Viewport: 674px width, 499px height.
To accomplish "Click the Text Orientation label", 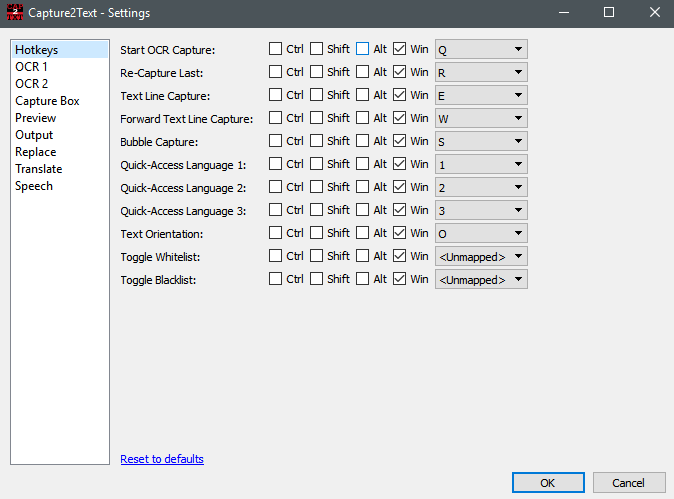I will coord(162,234).
